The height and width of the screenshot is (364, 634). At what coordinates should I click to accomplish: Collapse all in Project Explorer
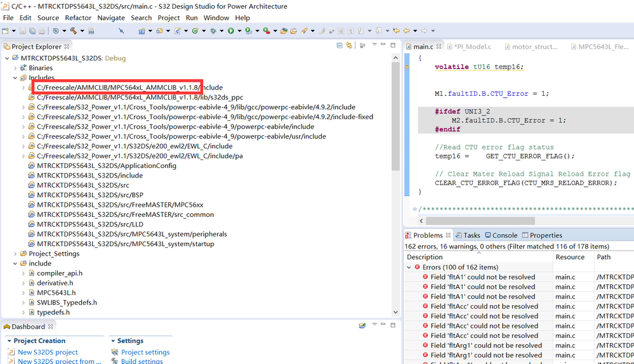tap(340, 45)
